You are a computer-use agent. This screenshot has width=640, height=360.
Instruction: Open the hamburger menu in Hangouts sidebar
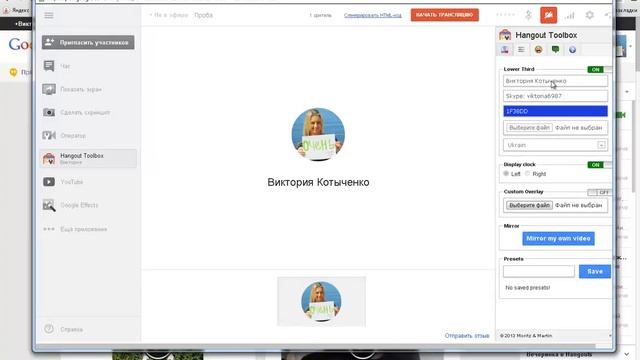tap(49, 16)
